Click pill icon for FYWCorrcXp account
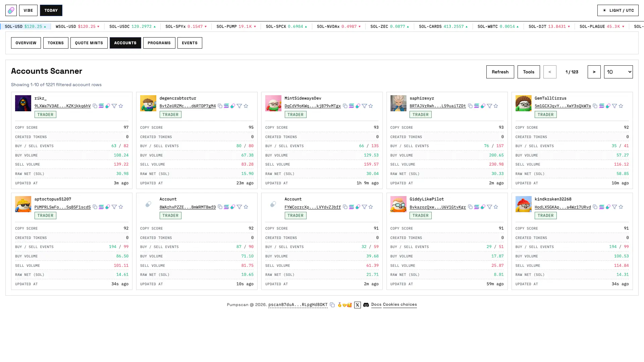The image size is (644, 362). [x=358, y=207]
